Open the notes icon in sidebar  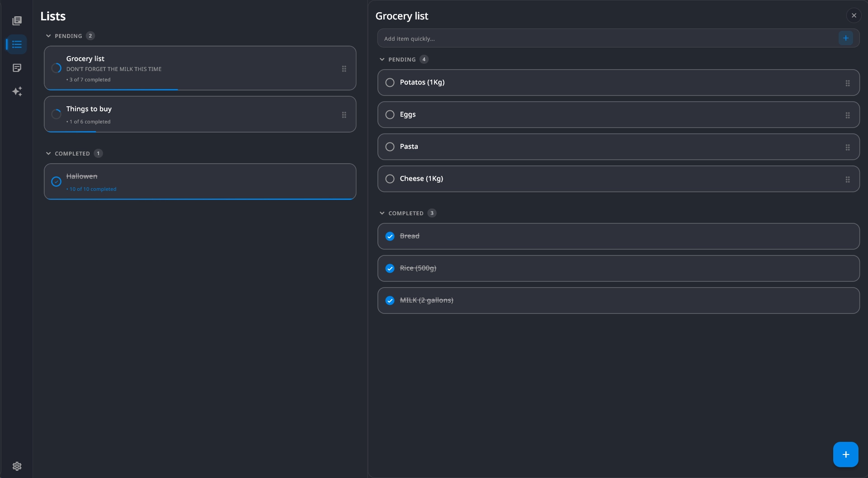(17, 68)
